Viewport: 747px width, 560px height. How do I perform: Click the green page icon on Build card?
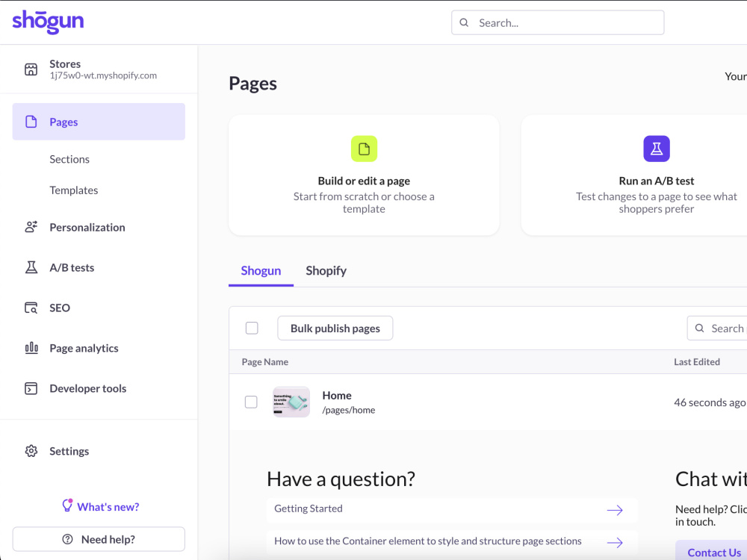coord(364,149)
